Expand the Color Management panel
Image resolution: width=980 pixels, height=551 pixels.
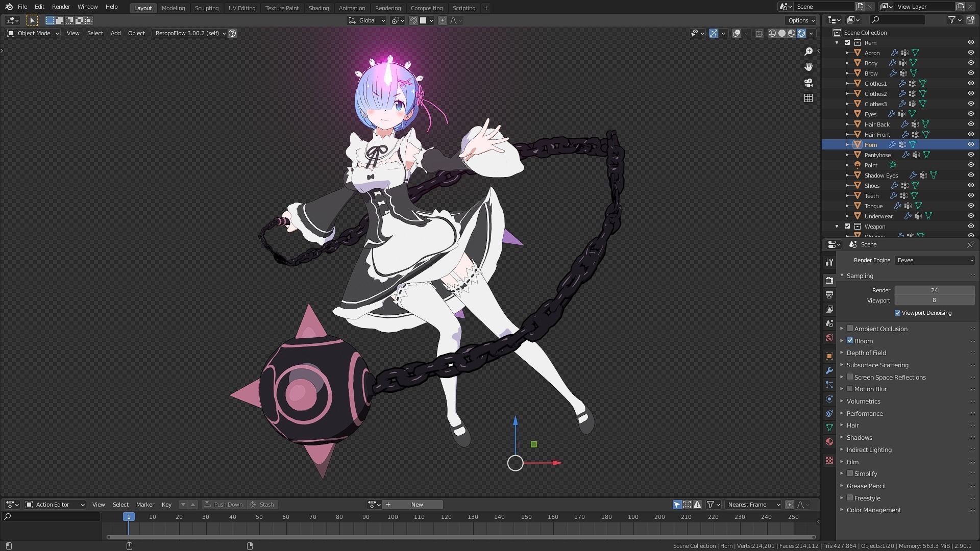[873, 510]
